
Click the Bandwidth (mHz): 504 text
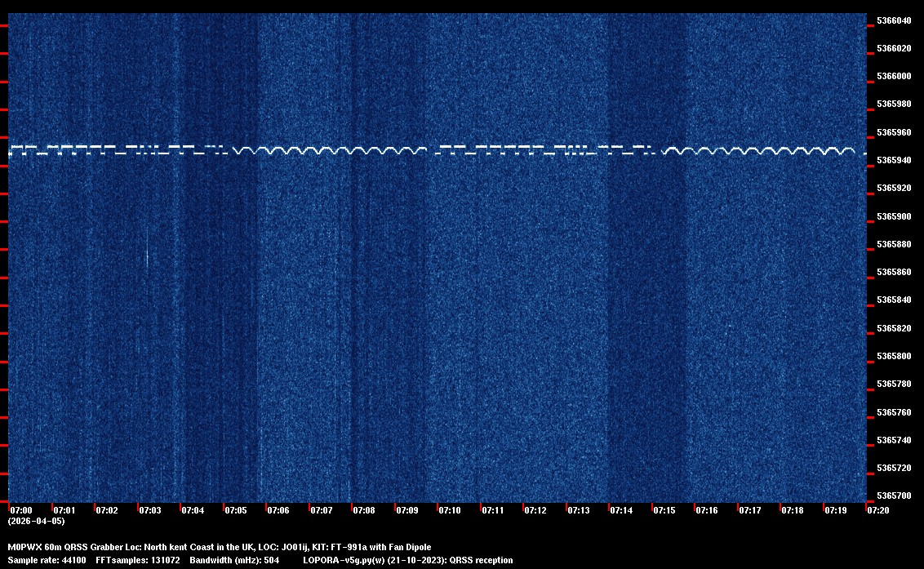click(x=234, y=560)
